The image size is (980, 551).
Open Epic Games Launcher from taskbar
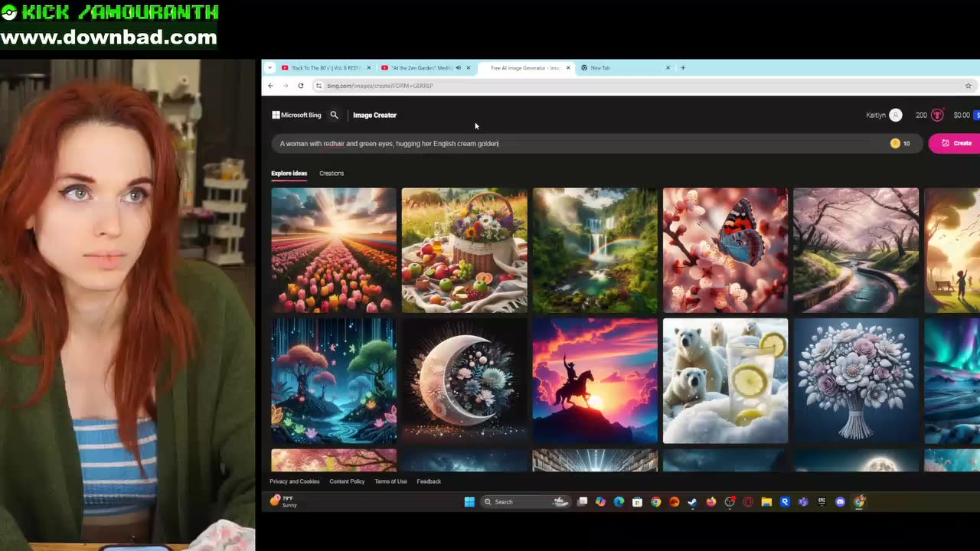point(822,502)
